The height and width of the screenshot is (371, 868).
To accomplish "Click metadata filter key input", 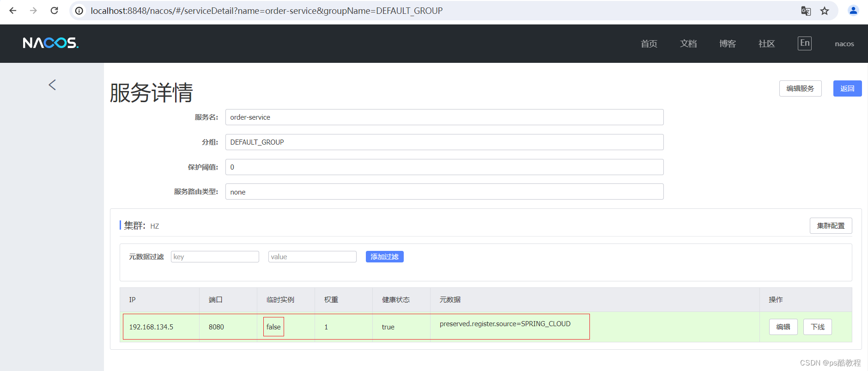I will 215,256.
